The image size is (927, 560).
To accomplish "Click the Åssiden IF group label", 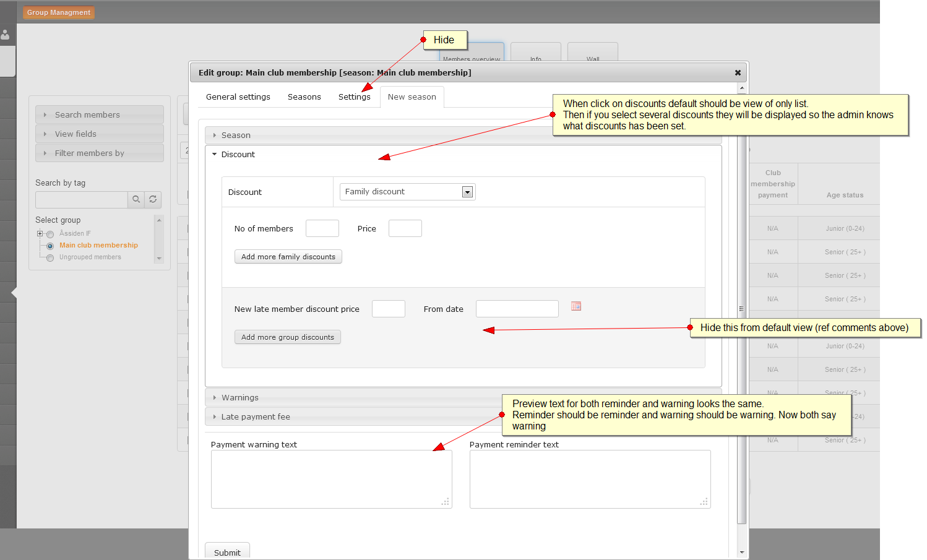I will pyautogui.click(x=75, y=233).
